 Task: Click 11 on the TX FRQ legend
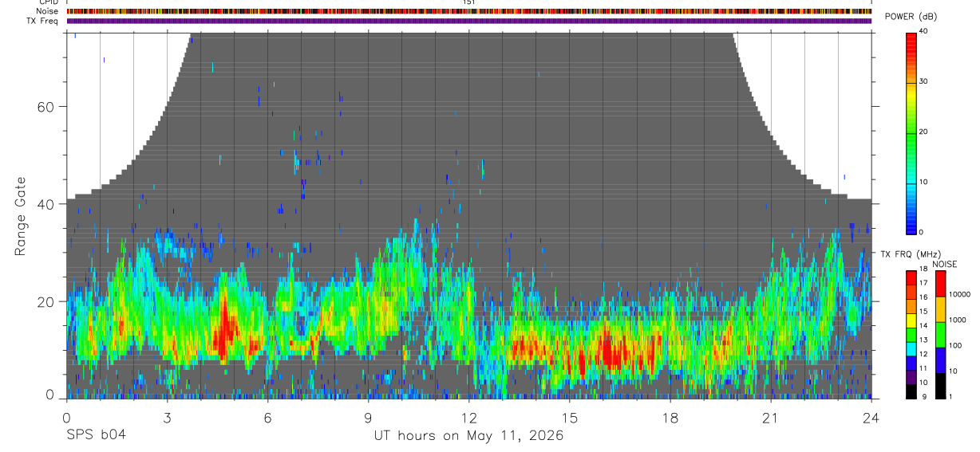pos(923,368)
